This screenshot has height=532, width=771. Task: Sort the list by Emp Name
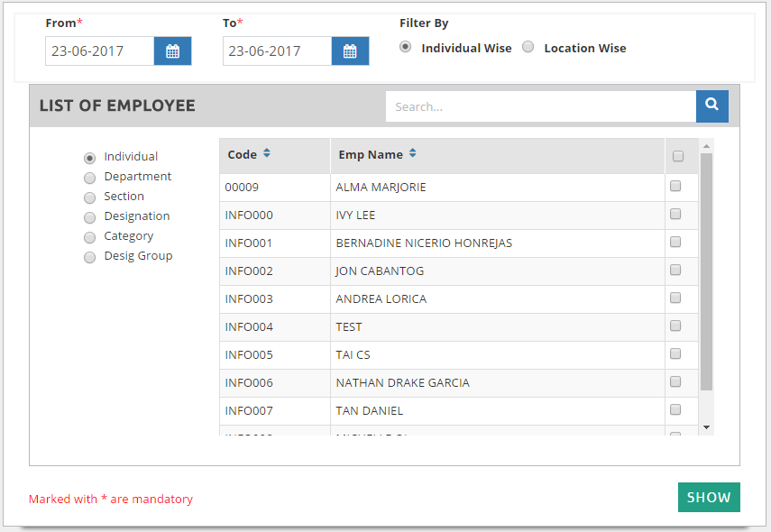[412, 154]
